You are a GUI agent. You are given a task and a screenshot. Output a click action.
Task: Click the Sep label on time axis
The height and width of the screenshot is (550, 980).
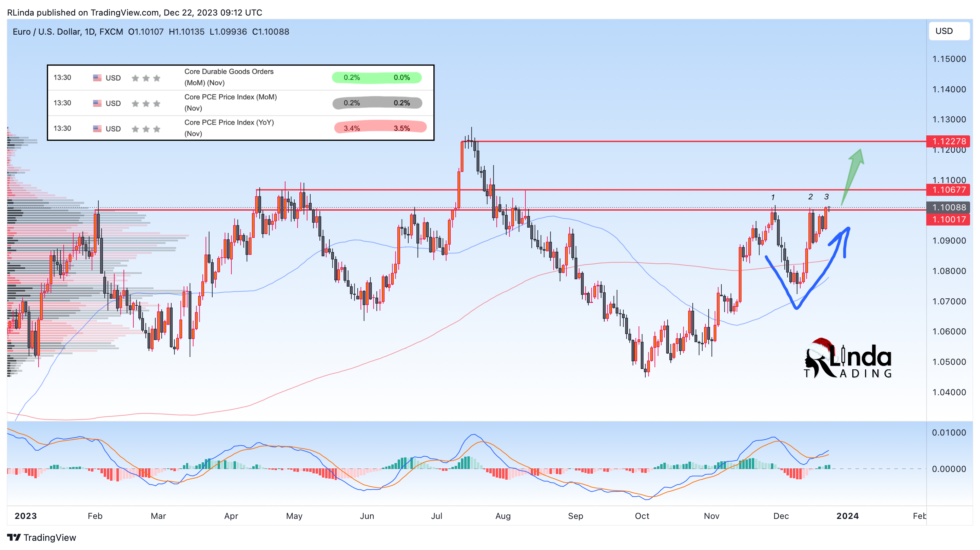click(x=575, y=516)
